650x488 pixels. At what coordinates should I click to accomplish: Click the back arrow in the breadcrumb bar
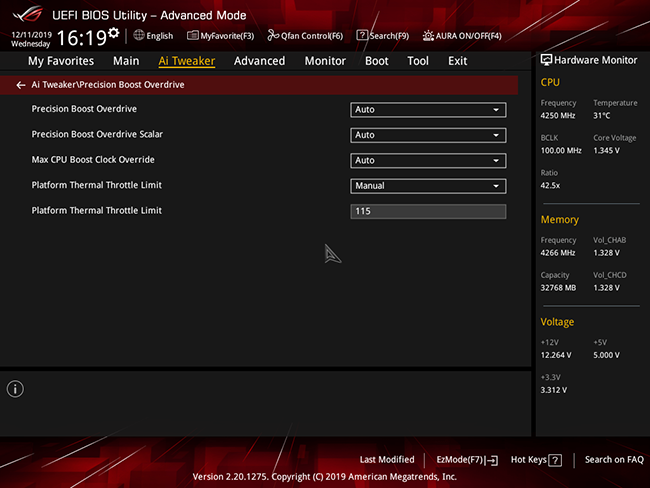pyautogui.click(x=21, y=85)
